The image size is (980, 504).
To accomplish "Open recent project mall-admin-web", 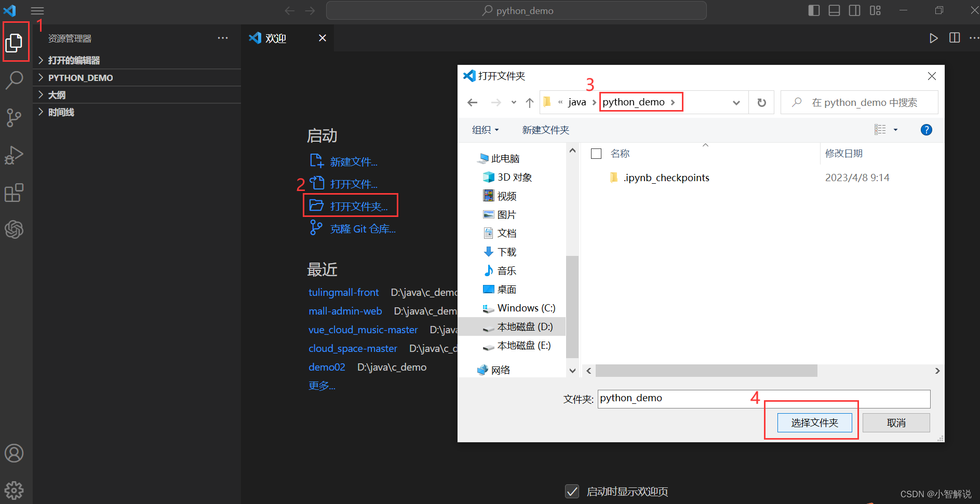I will click(345, 311).
